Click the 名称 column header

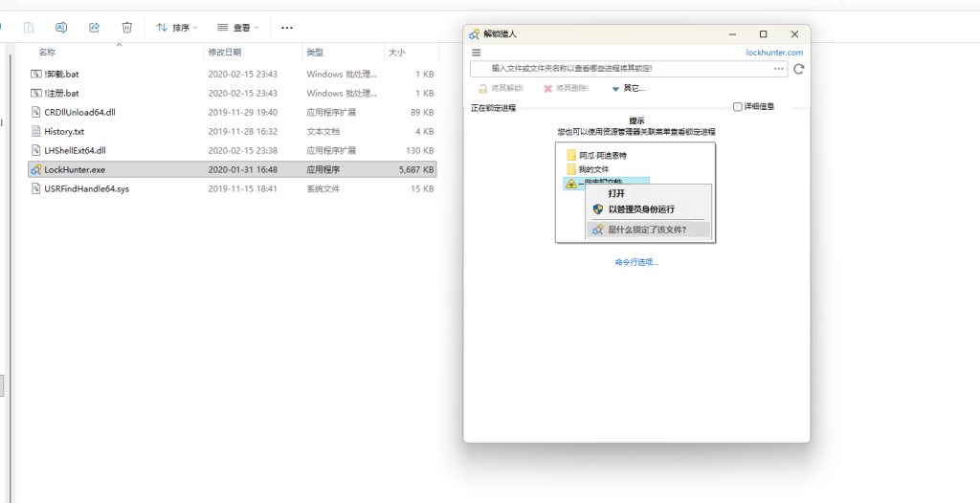click(x=47, y=53)
